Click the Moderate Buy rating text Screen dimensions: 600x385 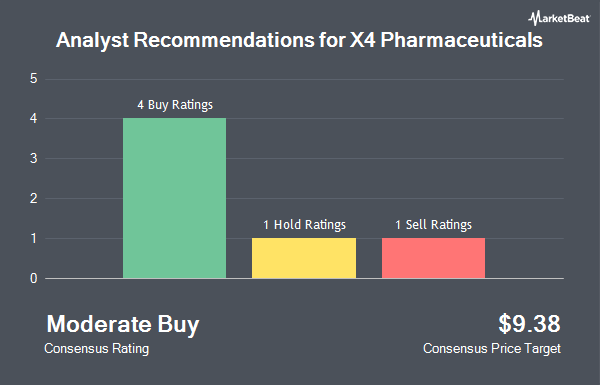coord(123,325)
